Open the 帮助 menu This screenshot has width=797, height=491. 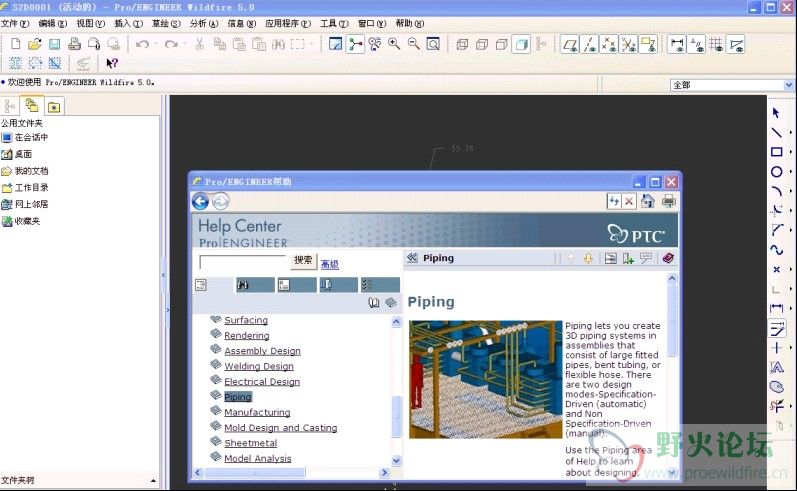tap(410, 23)
